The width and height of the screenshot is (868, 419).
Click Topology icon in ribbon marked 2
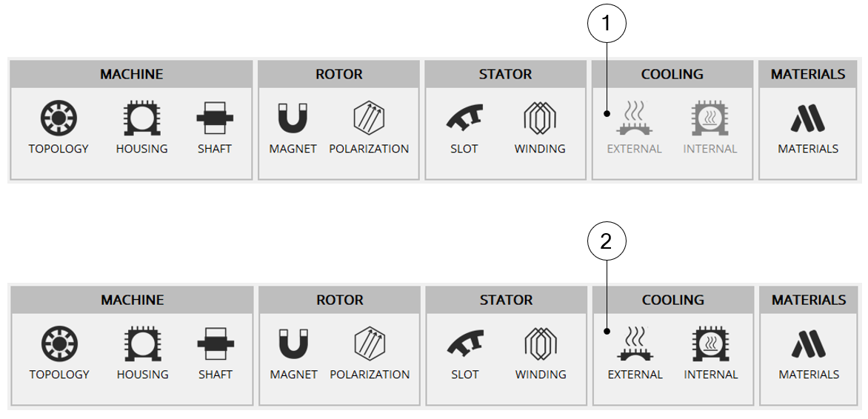point(59,345)
